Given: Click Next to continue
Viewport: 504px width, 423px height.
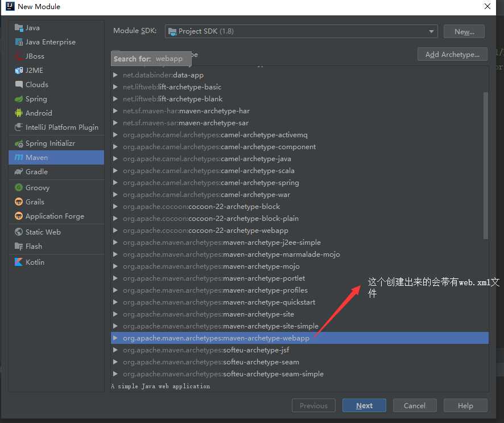Looking at the screenshot, I should pyautogui.click(x=364, y=405).
